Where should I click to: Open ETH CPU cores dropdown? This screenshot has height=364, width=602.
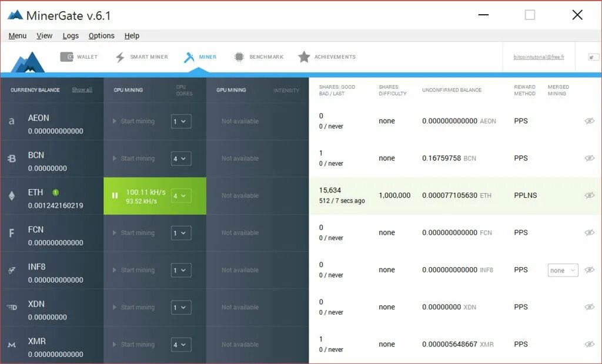[x=181, y=196]
